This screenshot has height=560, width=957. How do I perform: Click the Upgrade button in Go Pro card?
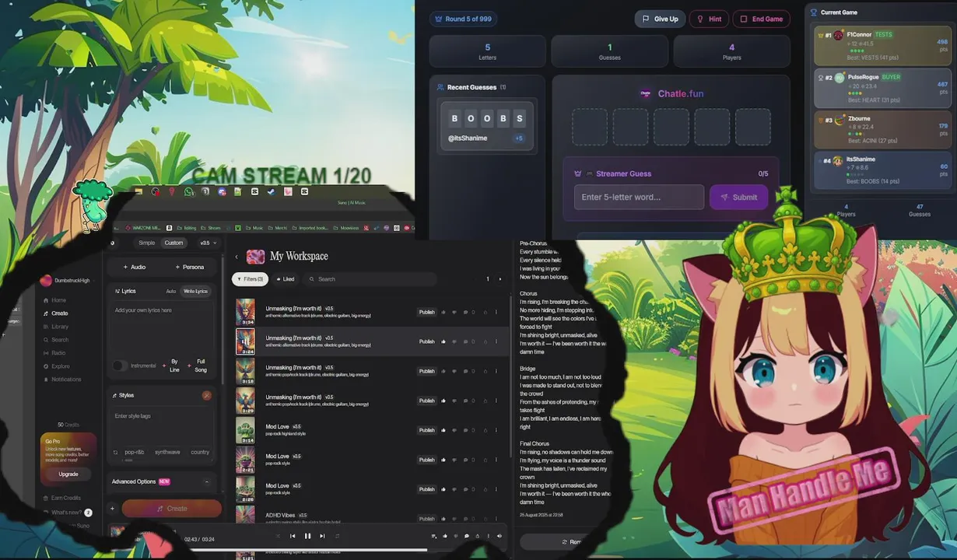pyautogui.click(x=68, y=474)
